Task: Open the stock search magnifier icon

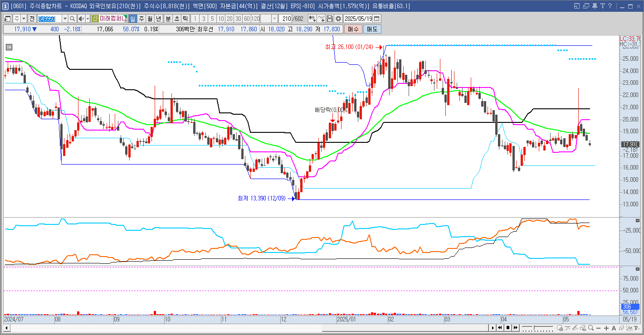Action: [72, 19]
